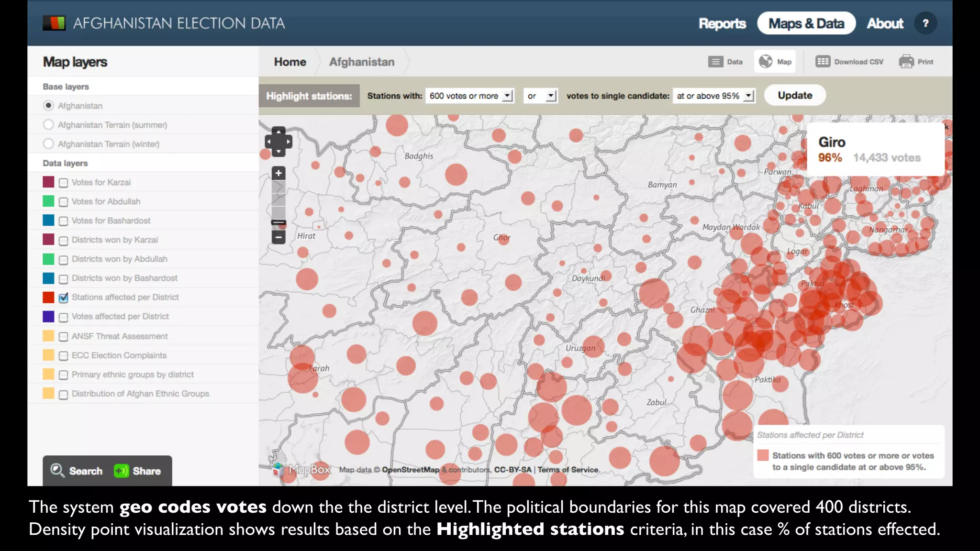Click the Giro district info tooltip
The height and width of the screenshot is (551, 980).
pos(876,149)
